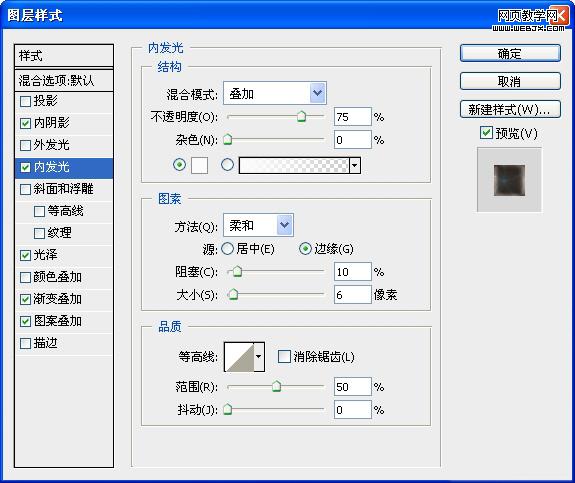Open the 方法(Q) dropdown showing 柔和
This screenshot has width=575, height=483.
pyautogui.click(x=258, y=225)
